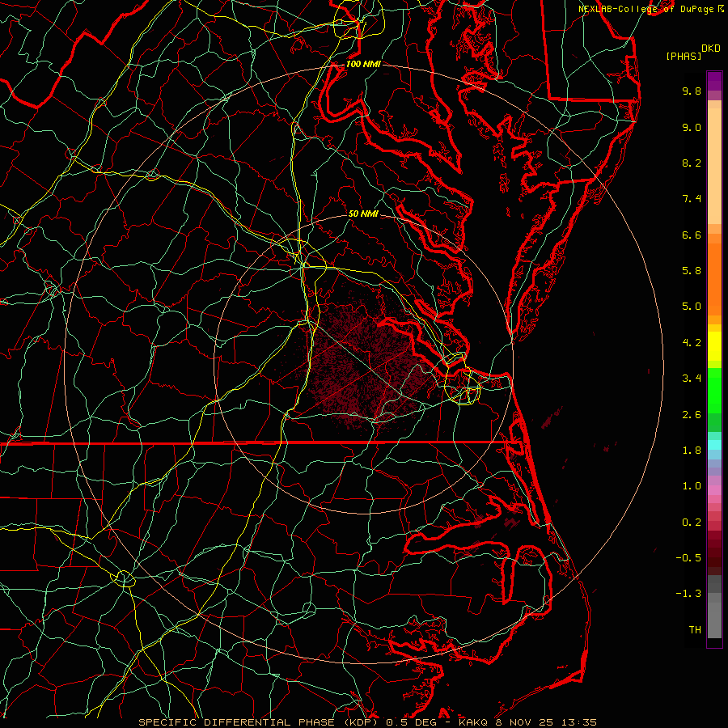The width and height of the screenshot is (728, 728).
Task: Click the -1.3 legend value
Action: coord(688,594)
